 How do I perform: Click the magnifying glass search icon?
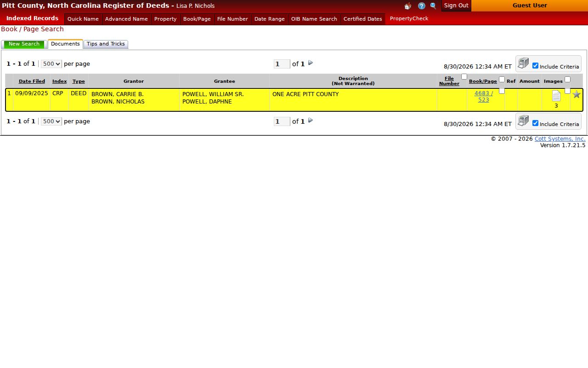433,6
